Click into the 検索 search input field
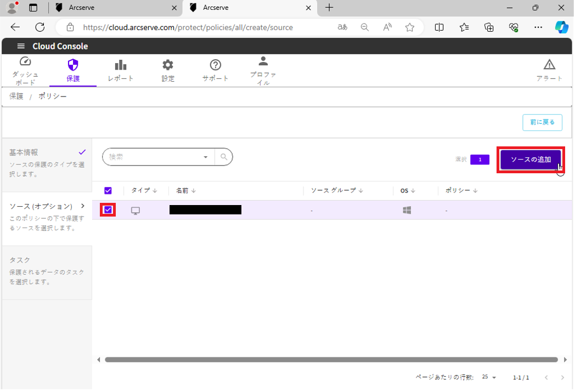Screen dimensions: 575x392 pos(154,157)
